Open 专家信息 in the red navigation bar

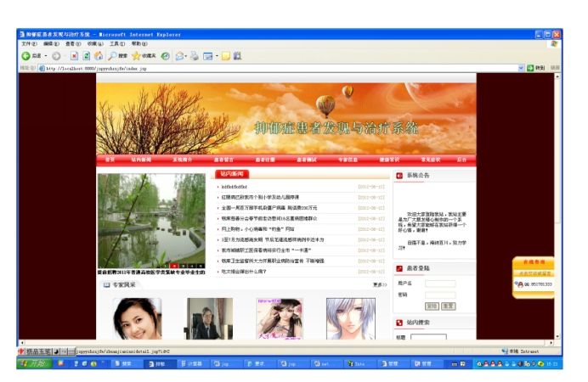click(348, 160)
